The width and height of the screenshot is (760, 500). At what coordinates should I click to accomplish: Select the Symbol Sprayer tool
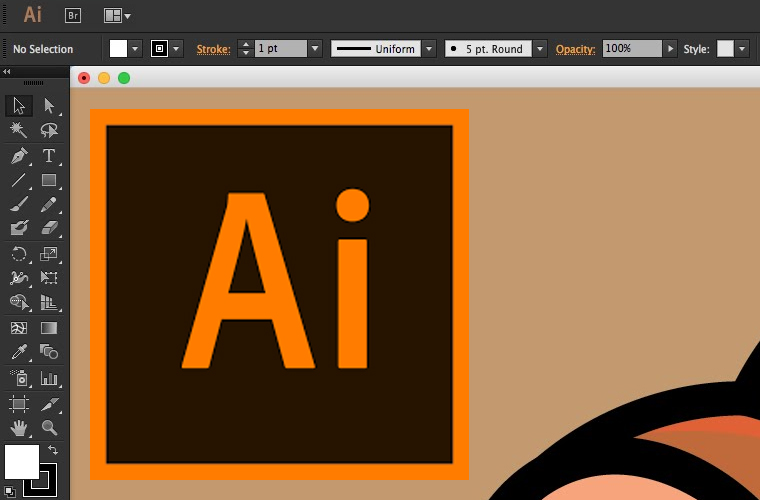(x=19, y=378)
